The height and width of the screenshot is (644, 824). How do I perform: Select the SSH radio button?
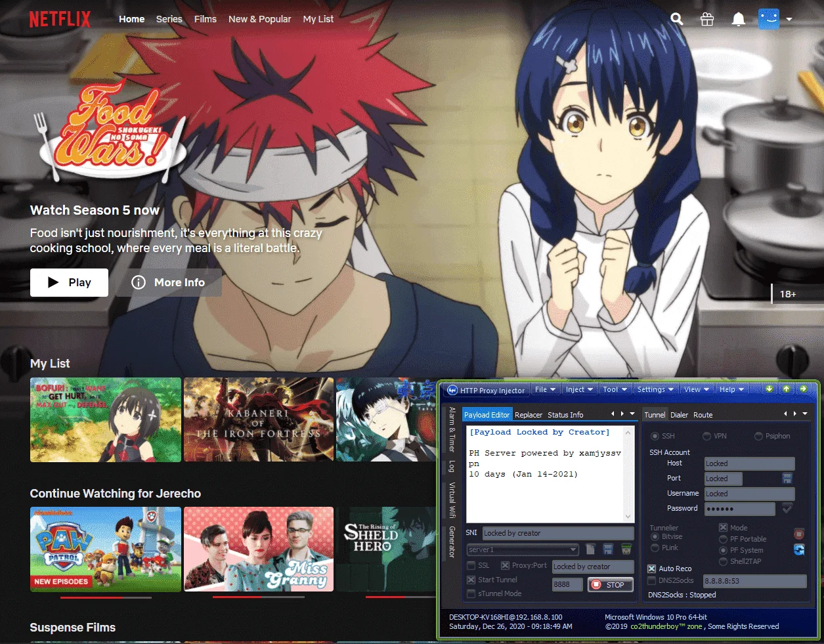point(655,436)
